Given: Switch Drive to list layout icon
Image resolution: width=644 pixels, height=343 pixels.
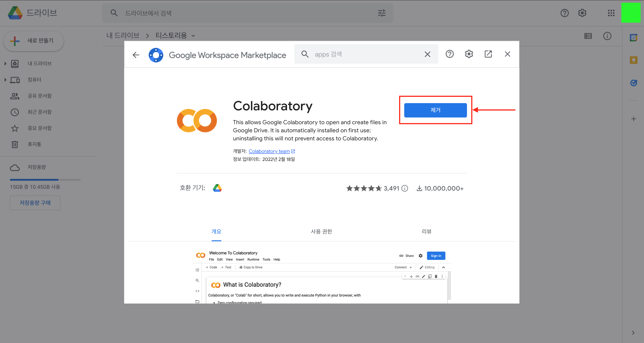Looking at the screenshot, I should 588,36.
